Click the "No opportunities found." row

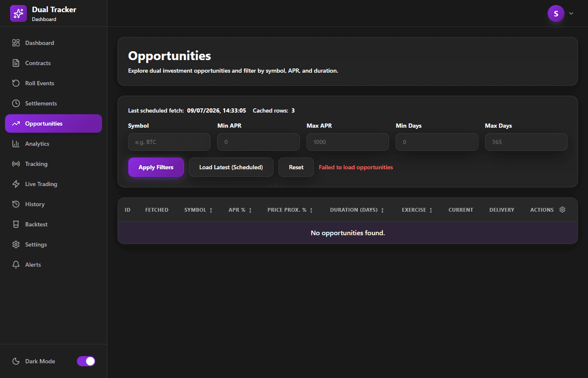pos(348,233)
